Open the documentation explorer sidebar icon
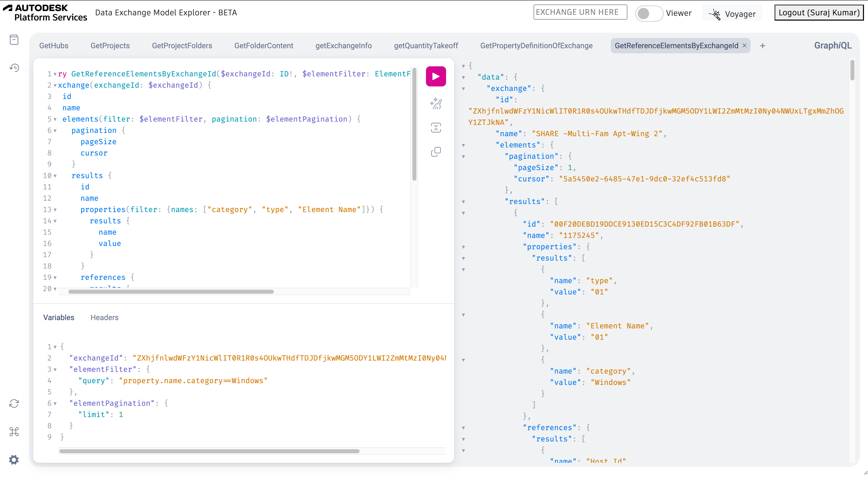 (x=14, y=40)
